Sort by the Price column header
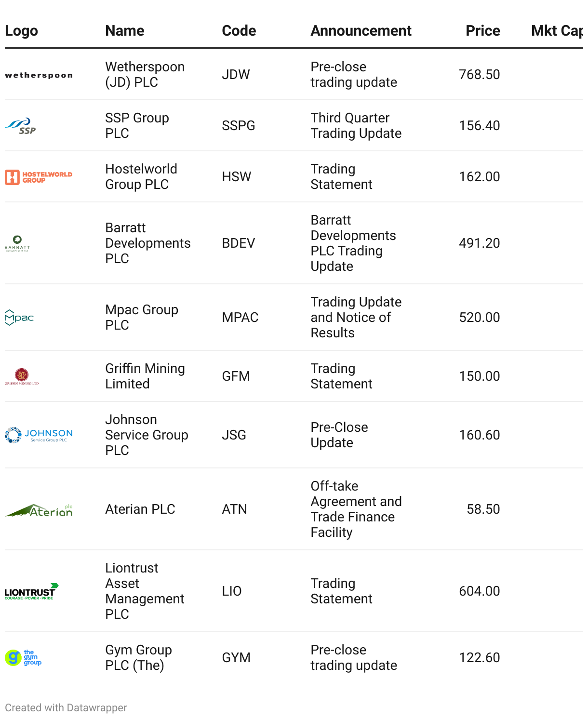The width and height of the screenshot is (588, 719). point(482,31)
